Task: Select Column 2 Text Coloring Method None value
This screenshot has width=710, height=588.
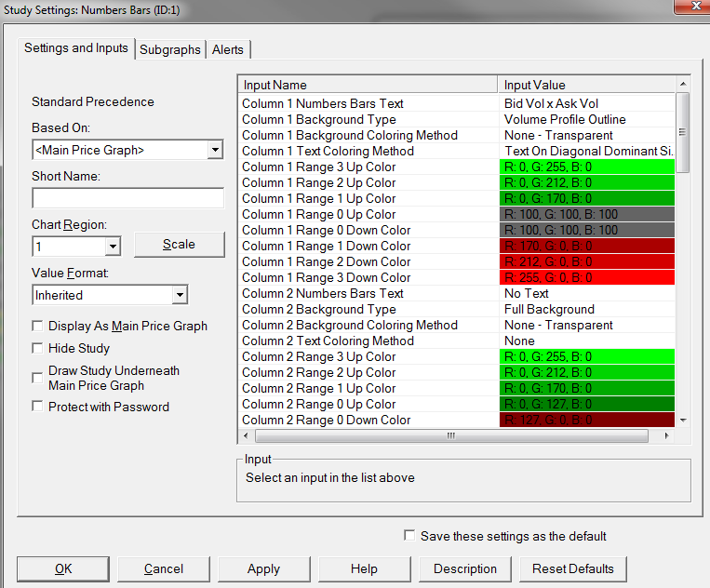Action: (x=587, y=341)
